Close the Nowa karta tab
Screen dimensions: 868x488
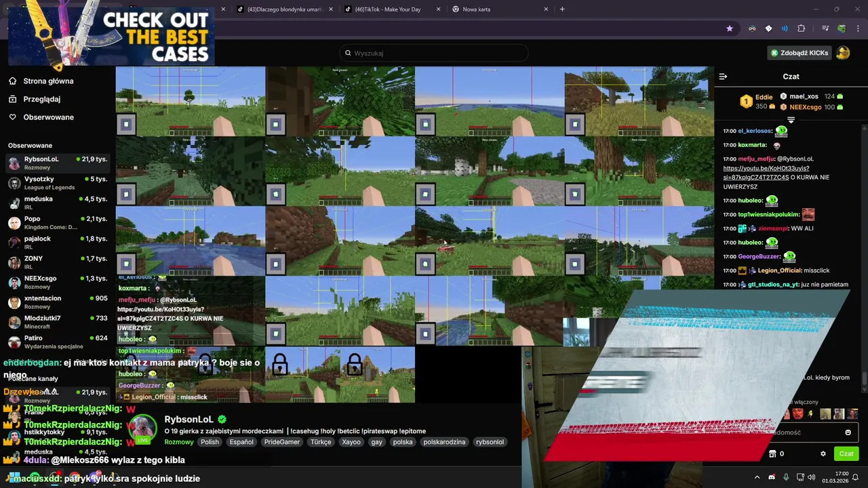click(x=546, y=9)
